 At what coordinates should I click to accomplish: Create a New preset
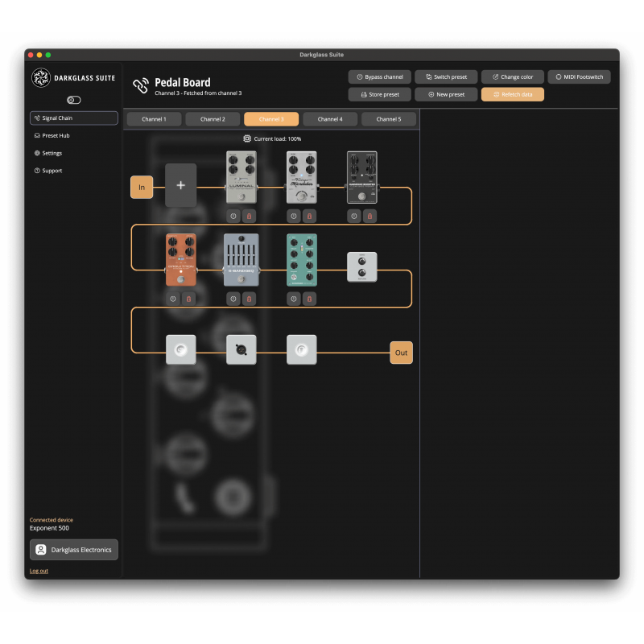point(446,94)
